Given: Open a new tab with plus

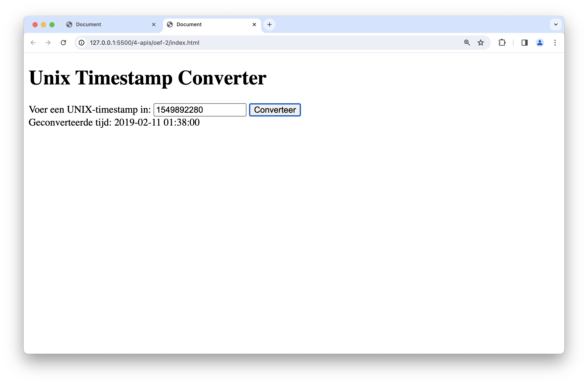Looking at the screenshot, I should click(x=269, y=24).
